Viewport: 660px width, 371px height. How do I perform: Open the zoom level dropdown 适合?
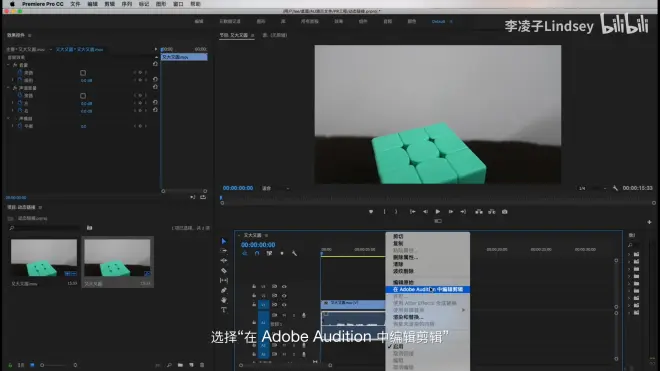click(x=276, y=188)
